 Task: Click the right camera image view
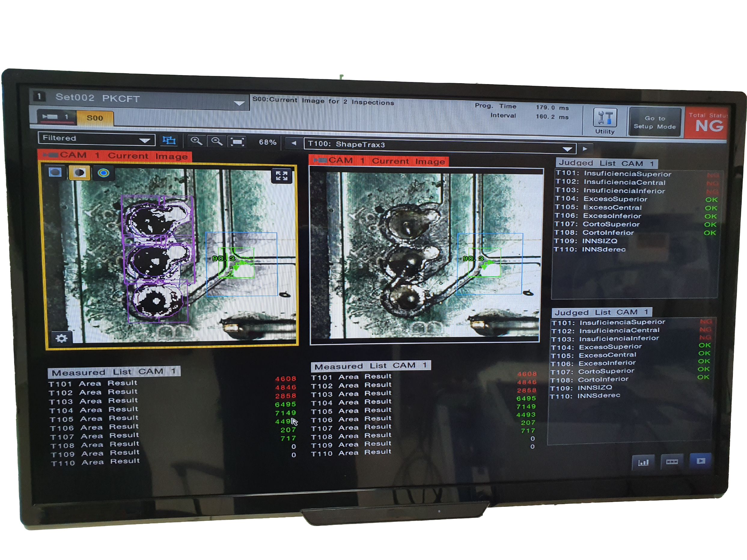(x=425, y=256)
